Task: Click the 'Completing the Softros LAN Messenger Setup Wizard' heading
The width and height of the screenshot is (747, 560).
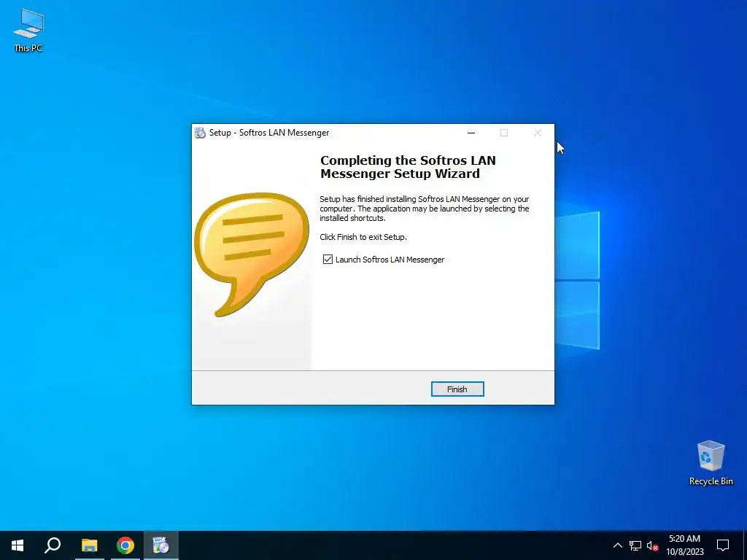Action: point(408,167)
